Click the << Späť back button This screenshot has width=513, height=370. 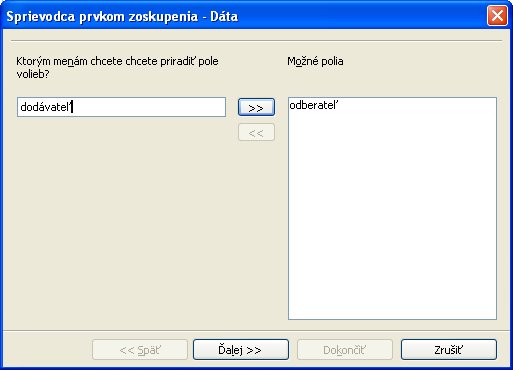click(140, 349)
